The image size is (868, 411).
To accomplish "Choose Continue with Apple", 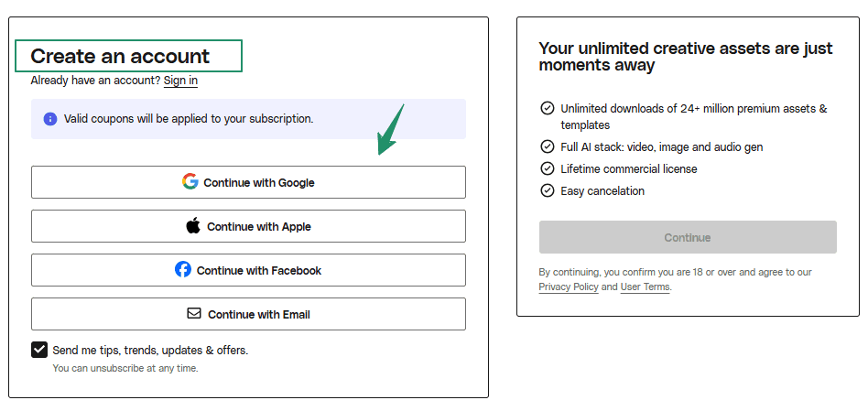I will [x=248, y=226].
